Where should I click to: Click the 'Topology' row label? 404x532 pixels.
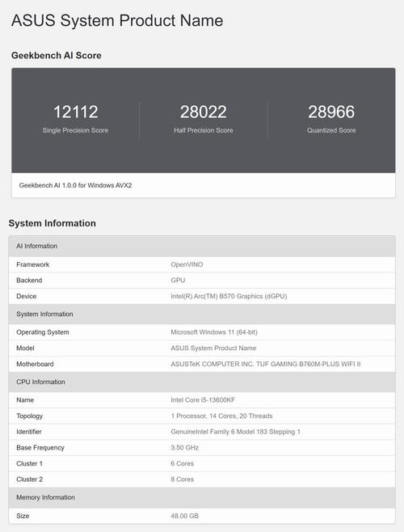point(30,416)
